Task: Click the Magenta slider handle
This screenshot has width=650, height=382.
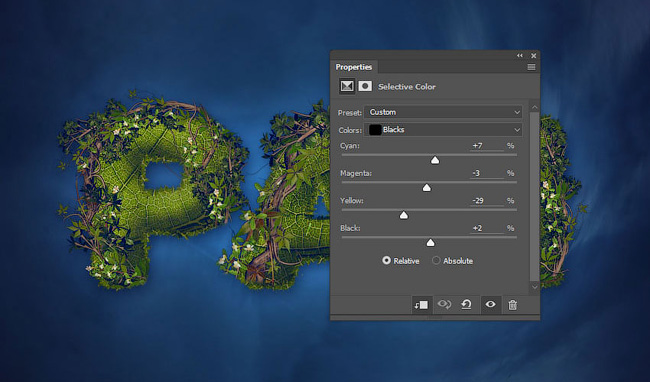Action: coord(427,188)
